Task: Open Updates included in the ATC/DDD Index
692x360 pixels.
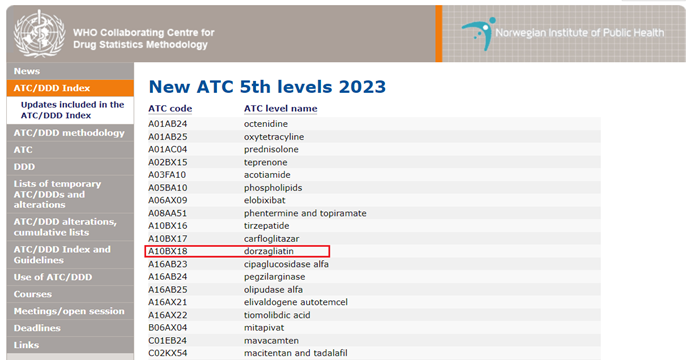Action: pos(72,110)
